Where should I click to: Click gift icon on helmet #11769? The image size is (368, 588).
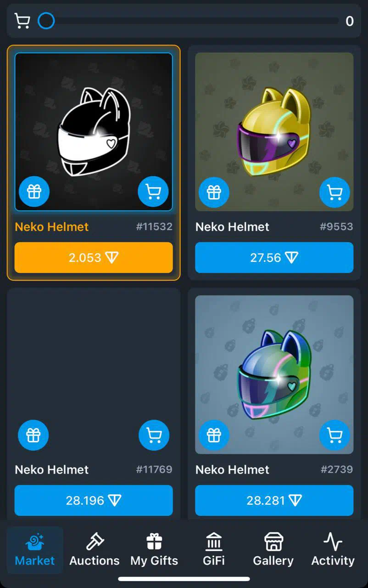[x=33, y=435]
